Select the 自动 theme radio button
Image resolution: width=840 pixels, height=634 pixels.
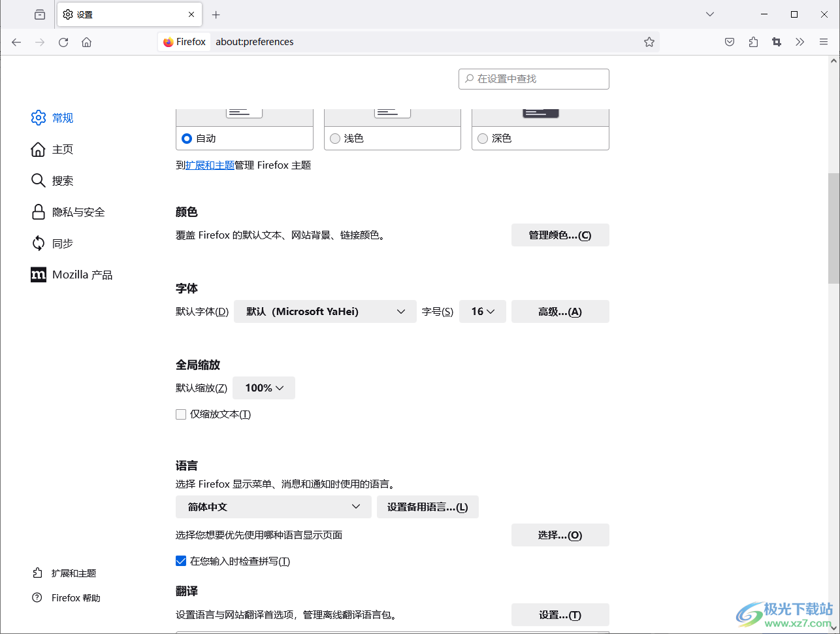[x=187, y=139]
